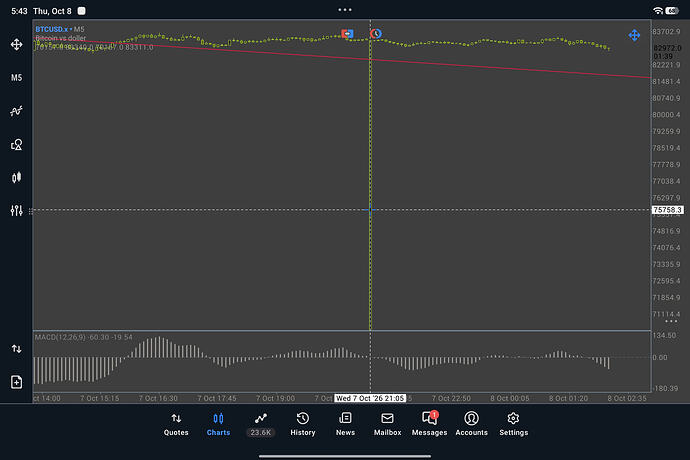Click the BTCUSD.x symbol label
690x460 pixels.
(x=51, y=29)
